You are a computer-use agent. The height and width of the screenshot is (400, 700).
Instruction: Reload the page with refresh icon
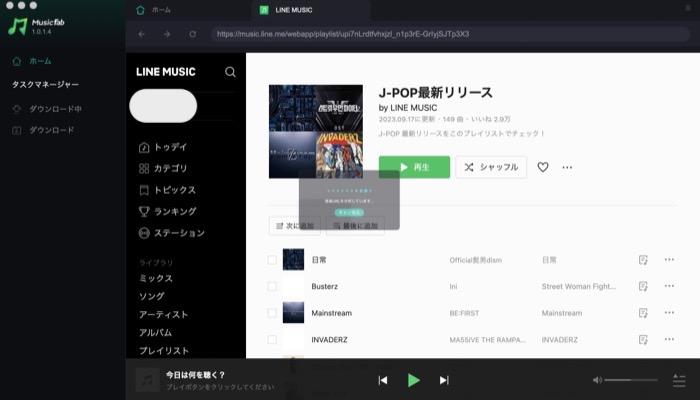[192, 34]
